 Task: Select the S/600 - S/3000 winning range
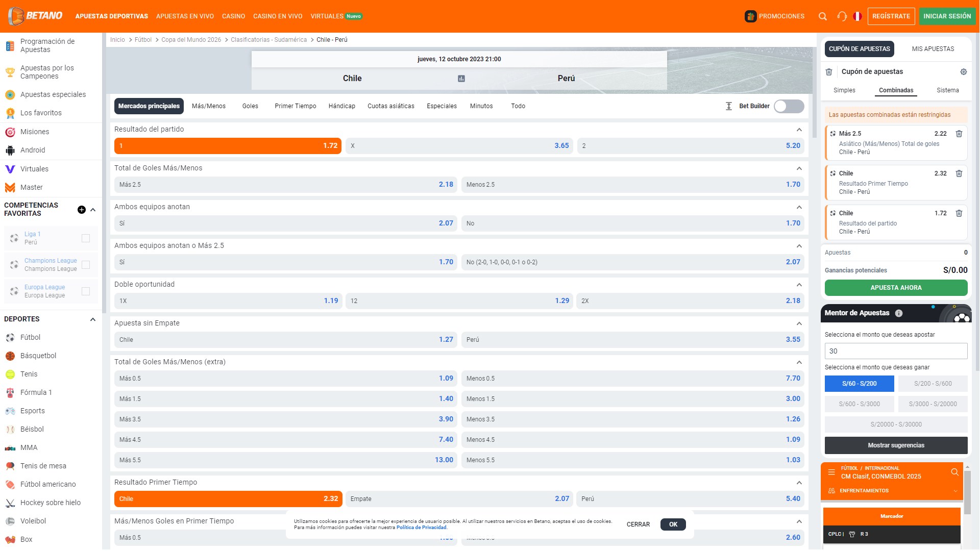point(860,404)
